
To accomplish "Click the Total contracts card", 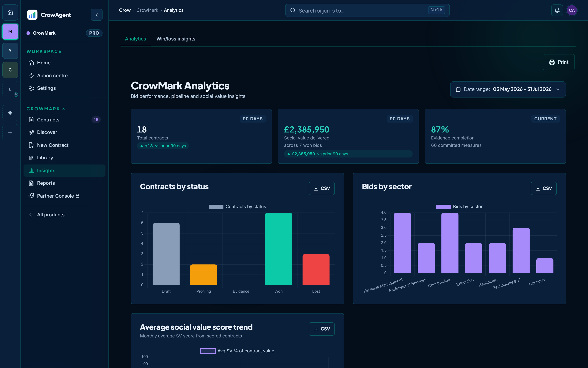I will [x=201, y=136].
